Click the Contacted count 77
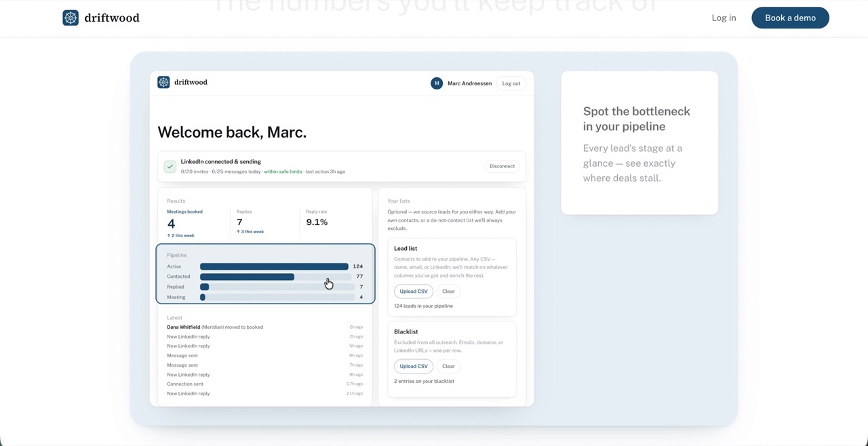 359,277
